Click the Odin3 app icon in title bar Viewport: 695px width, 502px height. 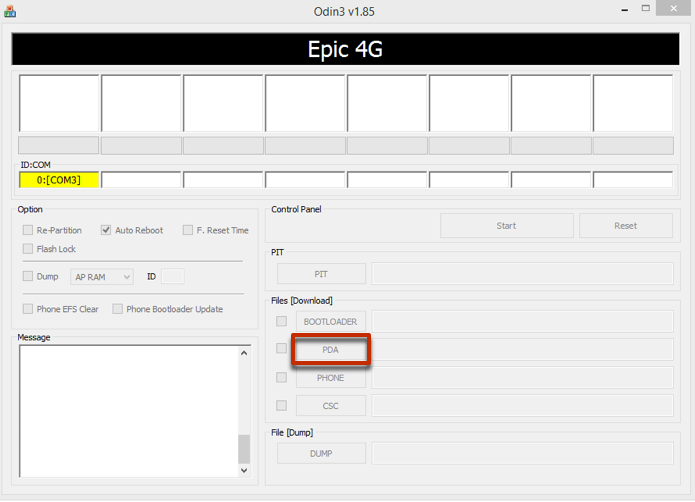10,11
